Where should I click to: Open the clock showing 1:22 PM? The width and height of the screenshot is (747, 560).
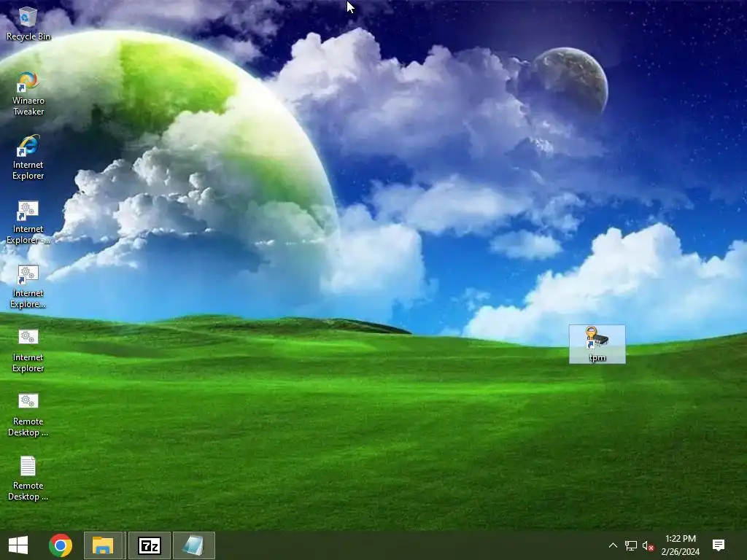pos(681,545)
